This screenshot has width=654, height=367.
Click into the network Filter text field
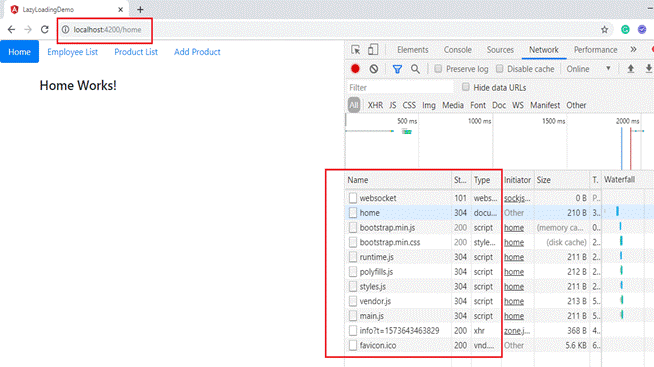click(400, 88)
